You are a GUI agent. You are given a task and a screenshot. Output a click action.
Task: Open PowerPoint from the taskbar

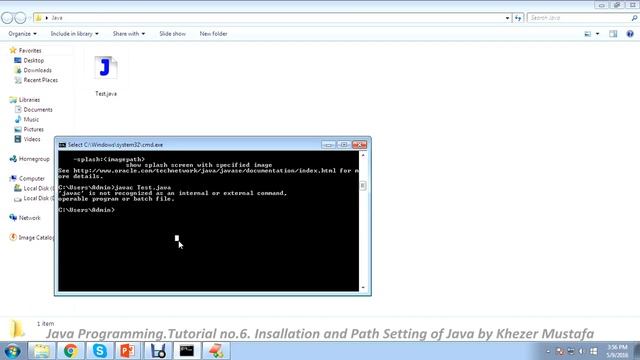(x=128, y=351)
